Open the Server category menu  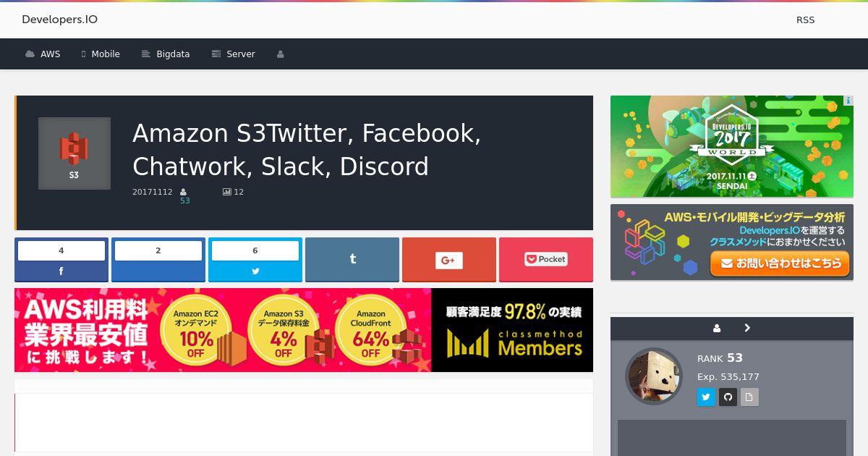point(233,54)
